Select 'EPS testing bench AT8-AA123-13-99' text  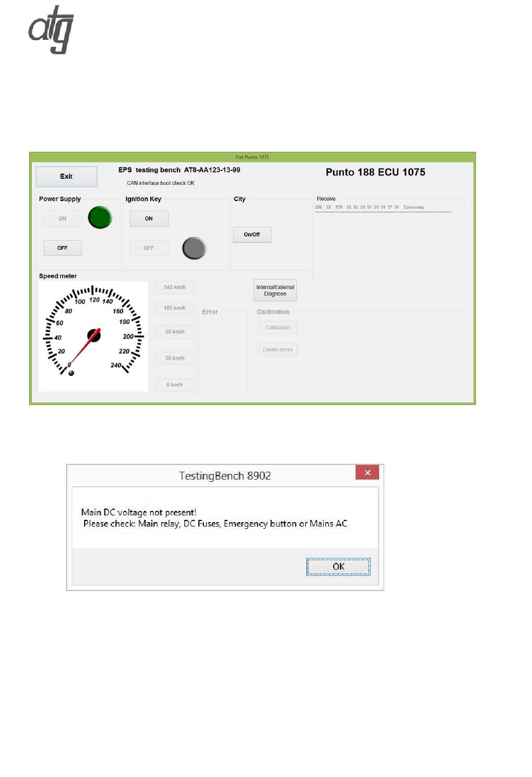pos(179,170)
